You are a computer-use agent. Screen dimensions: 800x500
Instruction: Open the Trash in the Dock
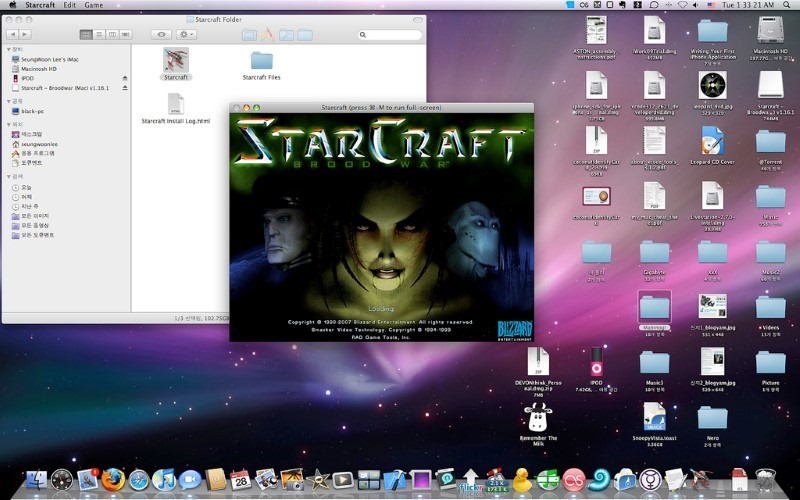[x=765, y=480]
